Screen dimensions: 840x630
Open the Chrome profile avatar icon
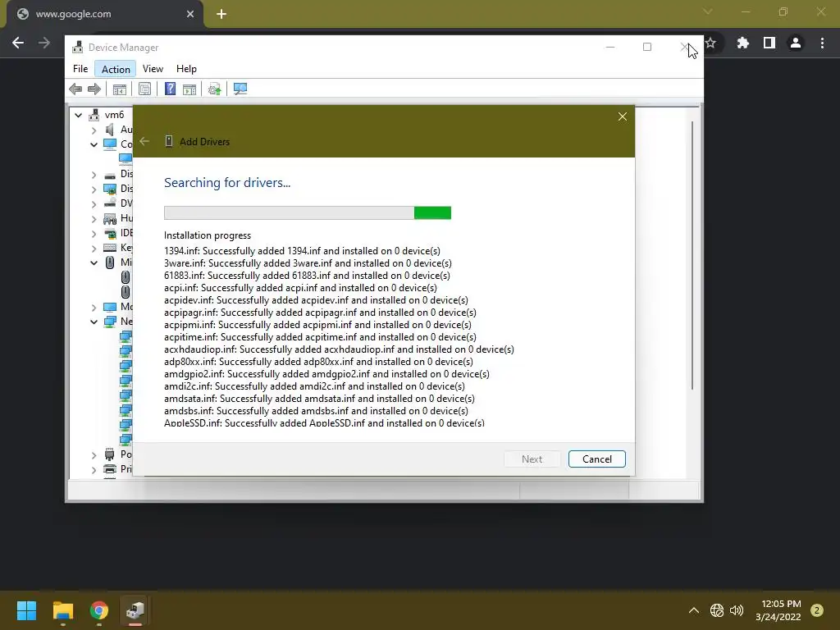pyautogui.click(x=796, y=43)
